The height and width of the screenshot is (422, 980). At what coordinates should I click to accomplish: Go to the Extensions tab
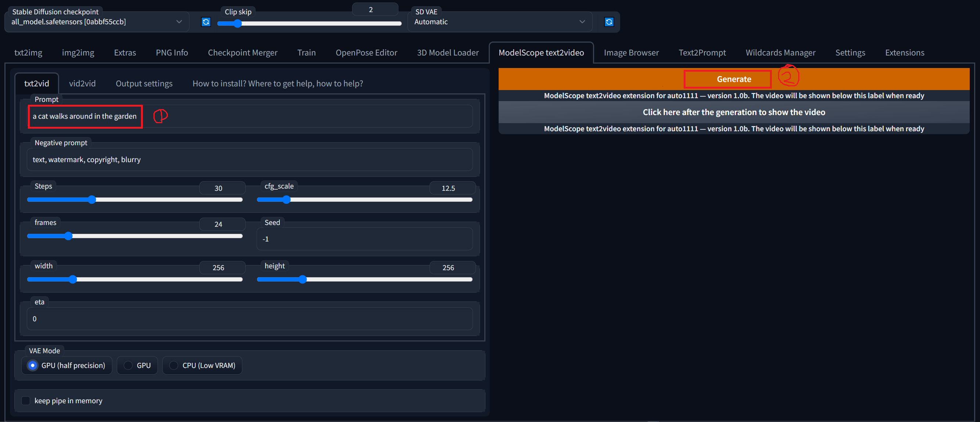(904, 53)
